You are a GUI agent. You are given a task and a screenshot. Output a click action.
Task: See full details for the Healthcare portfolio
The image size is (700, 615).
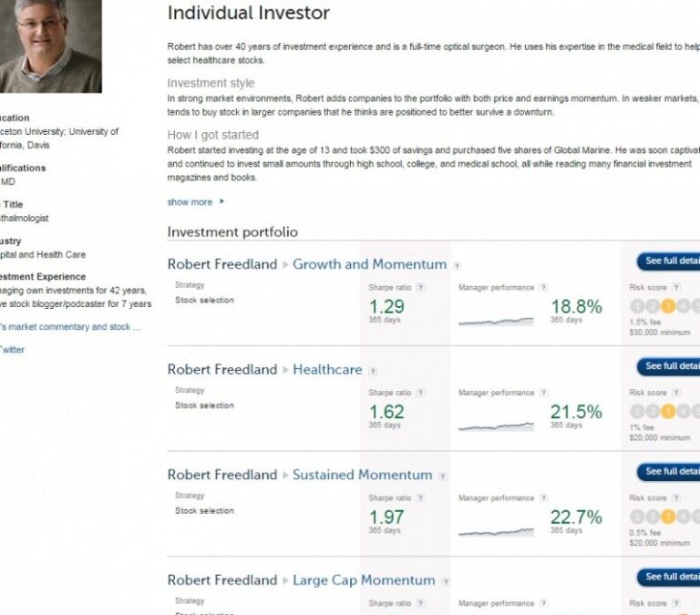tap(670, 366)
